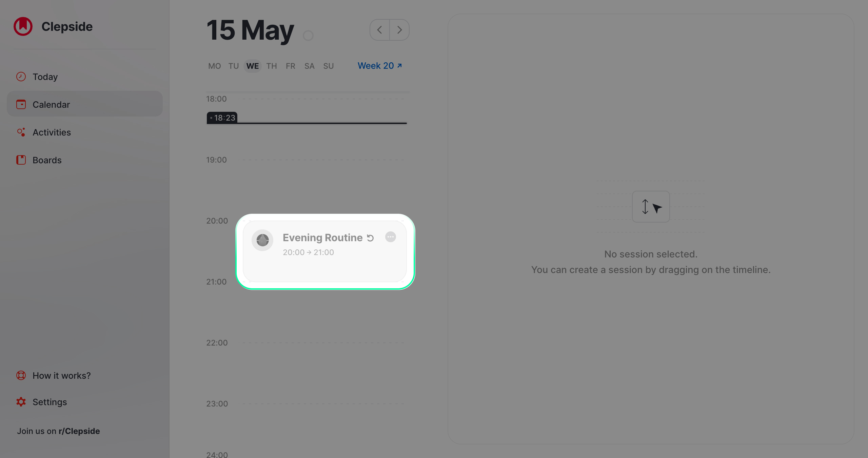868x458 pixels.
Task: Click the repeat icon beside Evening Routine
Action: (x=370, y=238)
